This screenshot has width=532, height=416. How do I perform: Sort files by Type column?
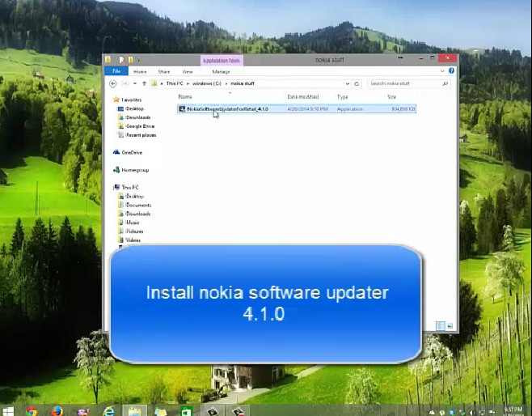click(342, 97)
